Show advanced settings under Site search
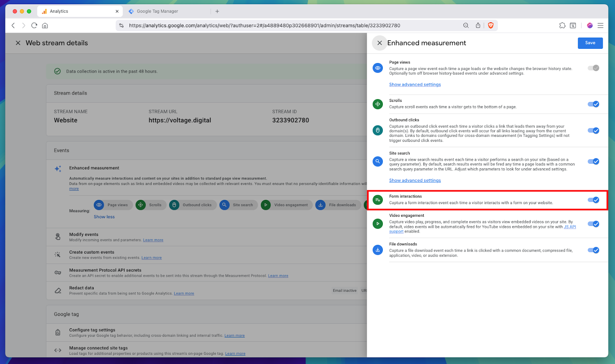Image resolution: width=615 pixels, height=364 pixels. 415,180
